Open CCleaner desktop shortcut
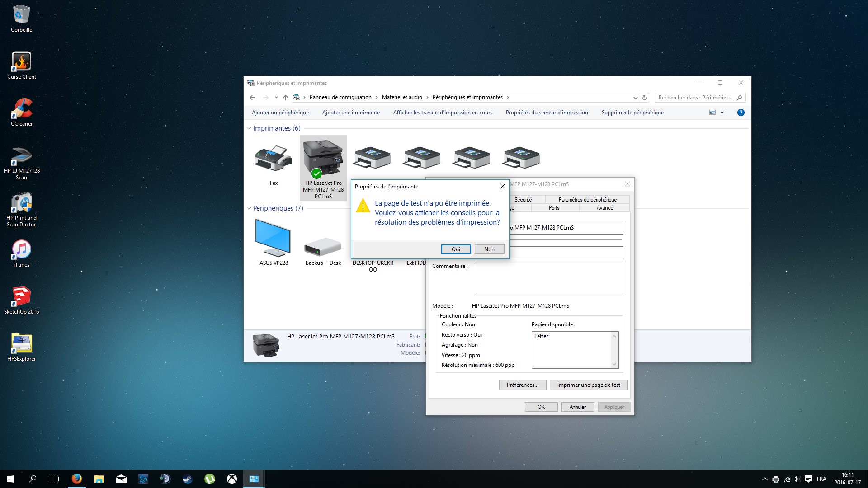 click(21, 112)
